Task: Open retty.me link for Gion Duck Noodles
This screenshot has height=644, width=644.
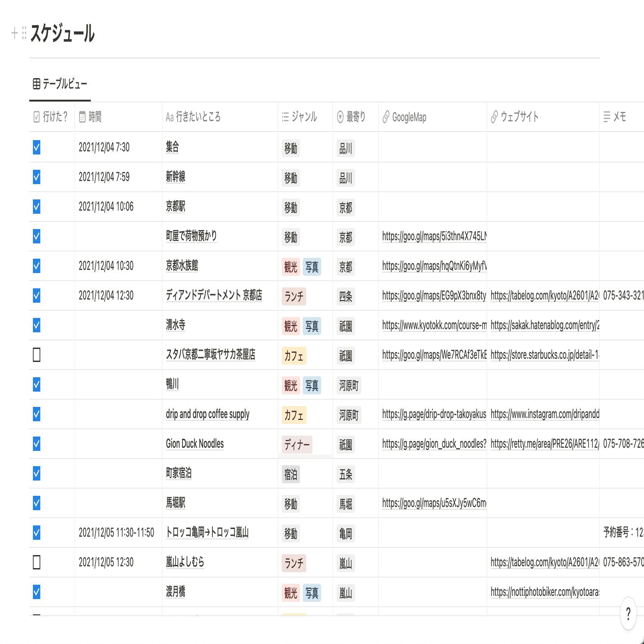Action: pyautogui.click(x=545, y=444)
